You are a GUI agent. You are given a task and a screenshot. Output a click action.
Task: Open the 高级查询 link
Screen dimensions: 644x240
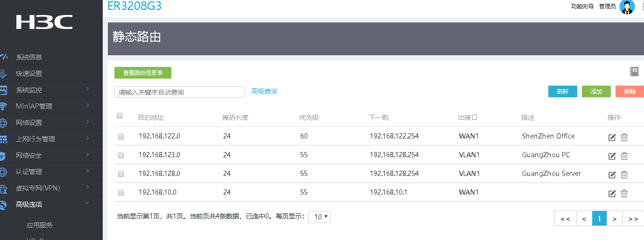click(264, 91)
